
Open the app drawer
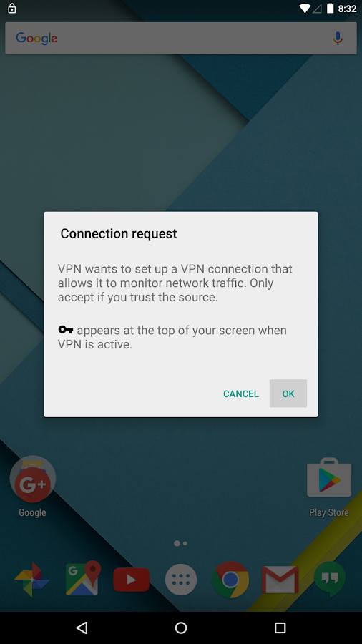181,580
